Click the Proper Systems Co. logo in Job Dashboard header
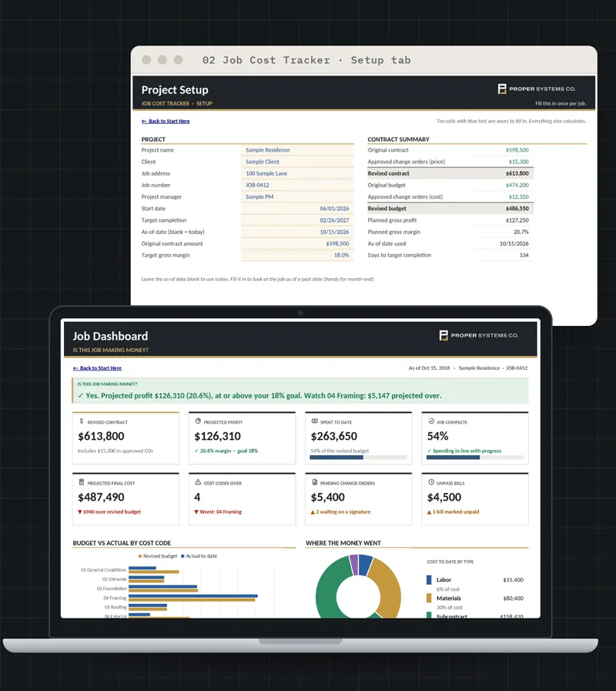616x691 pixels. [x=479, y=335]
